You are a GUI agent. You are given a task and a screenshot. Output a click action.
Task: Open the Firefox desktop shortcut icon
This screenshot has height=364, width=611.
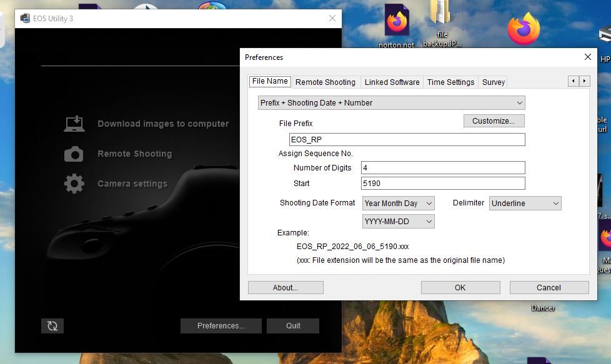point(523,29)
